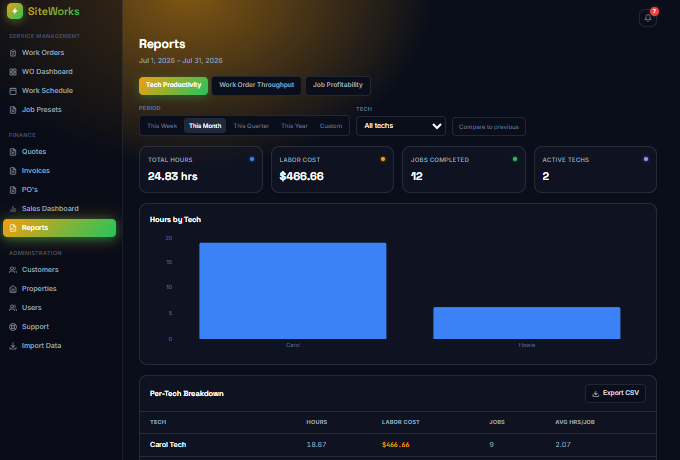
Task: Go to WO Dashboard in the sidebar
Action: pos(59,72)
